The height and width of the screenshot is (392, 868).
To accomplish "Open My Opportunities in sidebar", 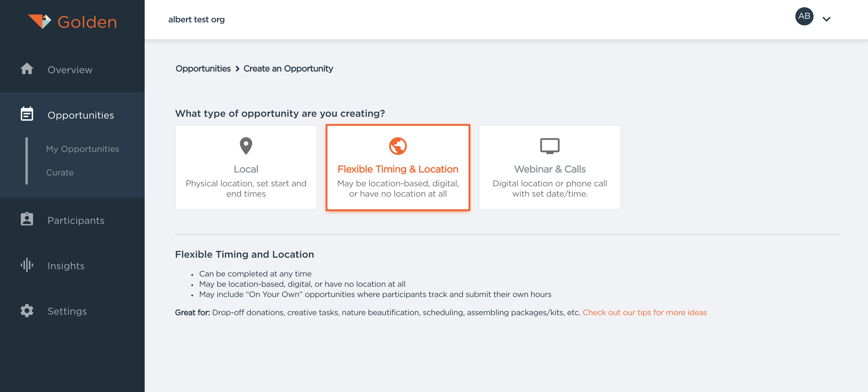I will [83, 149].
